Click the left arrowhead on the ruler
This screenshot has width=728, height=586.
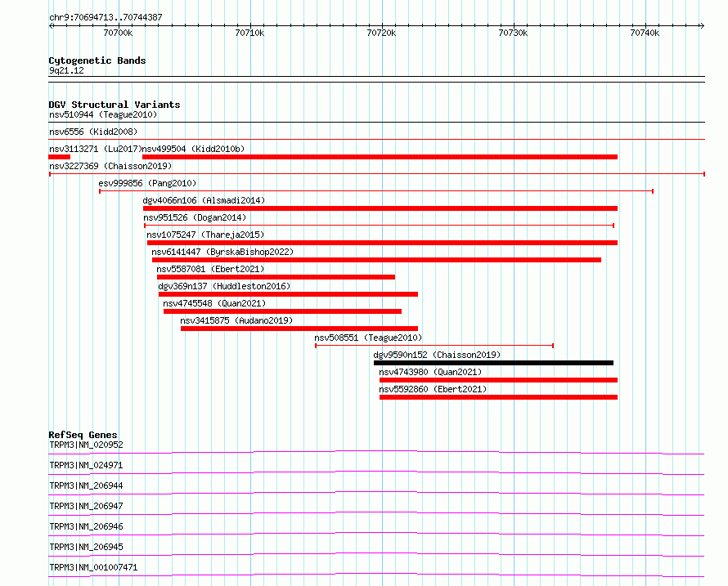[51, 25]
